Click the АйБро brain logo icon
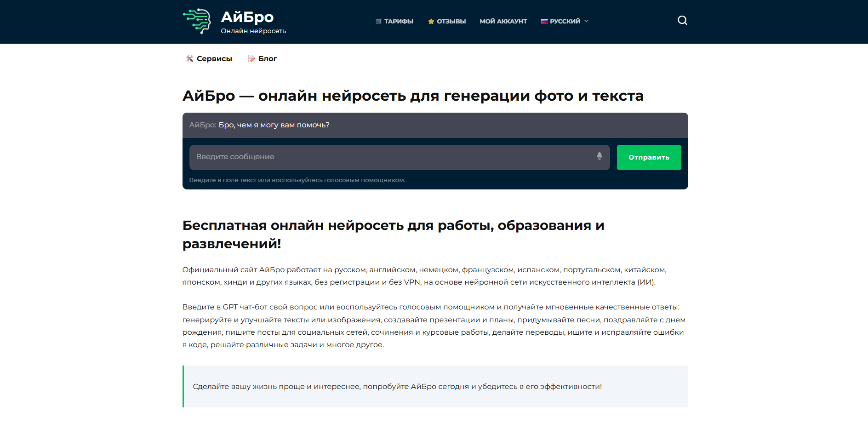868x429 pixels. coord(197,21)
